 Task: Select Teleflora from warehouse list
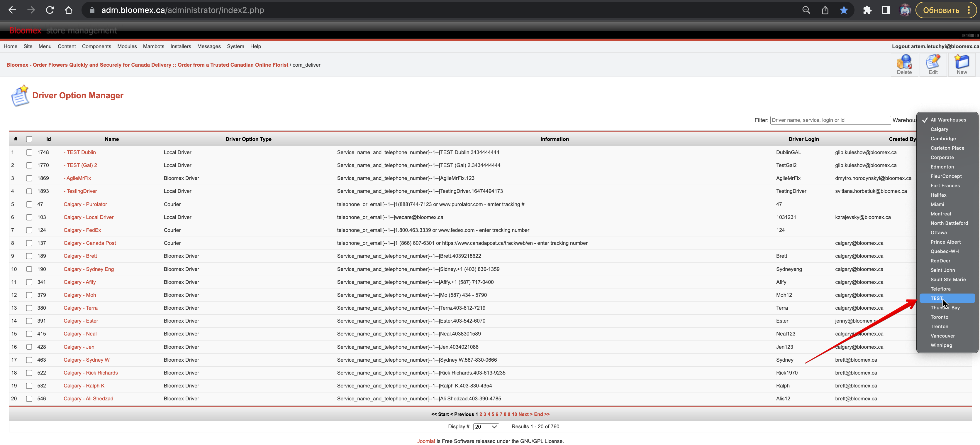[x=947, y=289]
